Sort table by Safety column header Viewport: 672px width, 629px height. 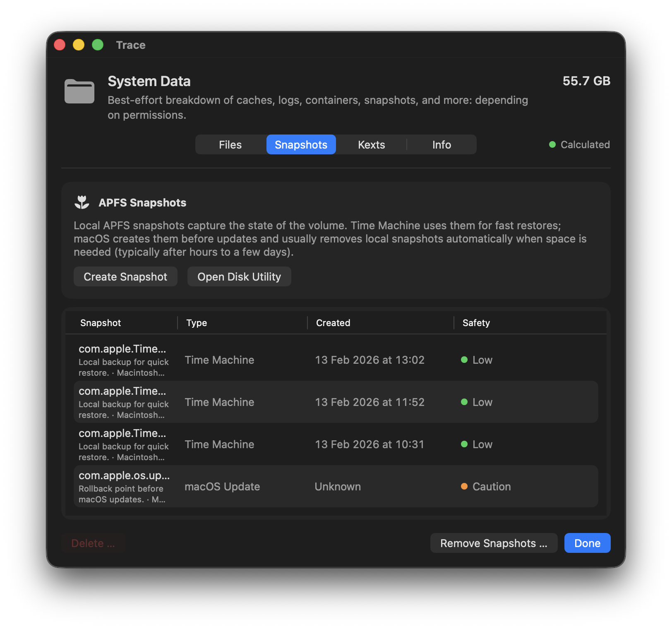[x=476, y=323]
